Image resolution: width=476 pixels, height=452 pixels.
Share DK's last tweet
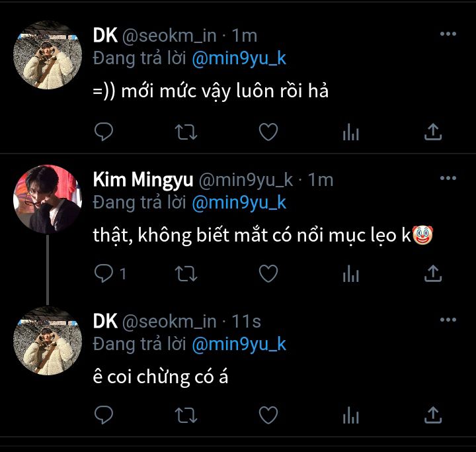[x=433, y=415]
